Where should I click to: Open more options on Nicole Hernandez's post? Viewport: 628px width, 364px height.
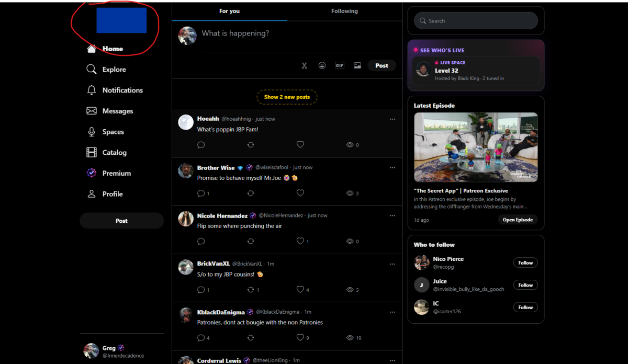click(x=392, y=215)
